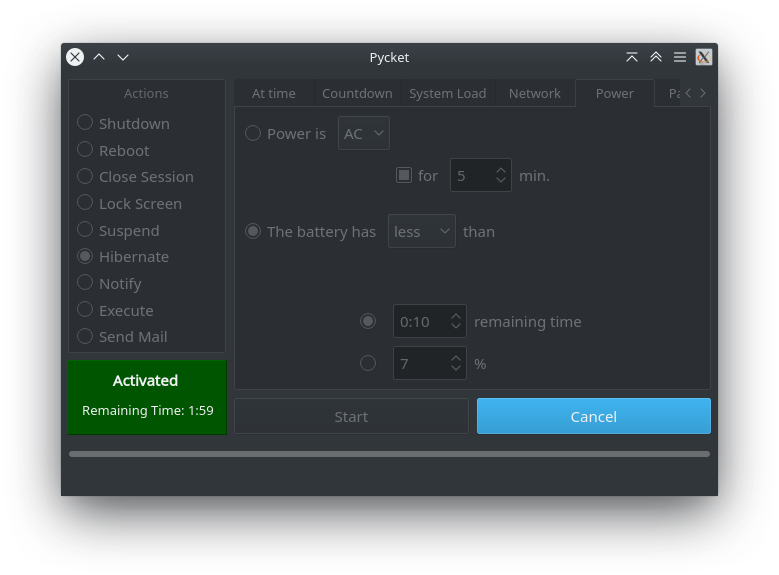Screen dimensions: 779x575
Task: Choose Close Session action
Action: point(136,176)
